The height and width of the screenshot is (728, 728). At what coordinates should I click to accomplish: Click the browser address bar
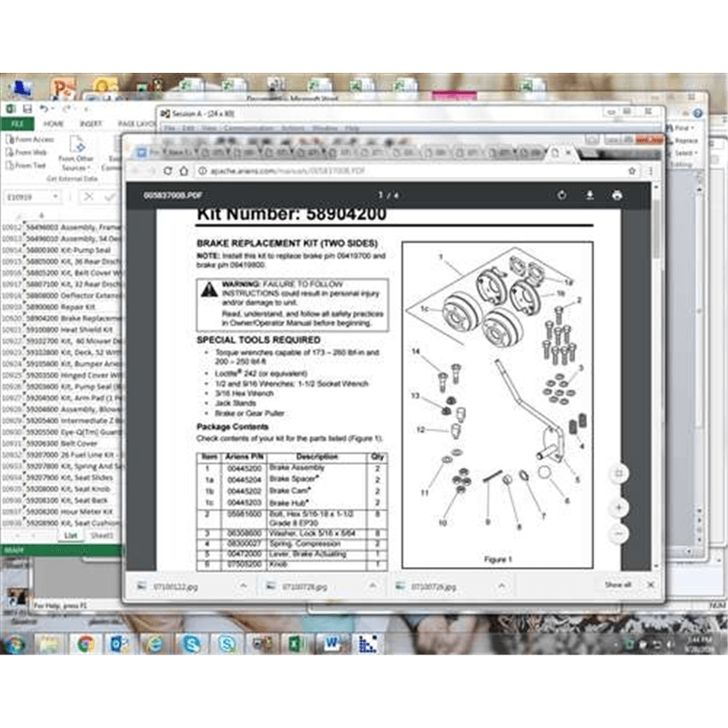tap(364, 170)
